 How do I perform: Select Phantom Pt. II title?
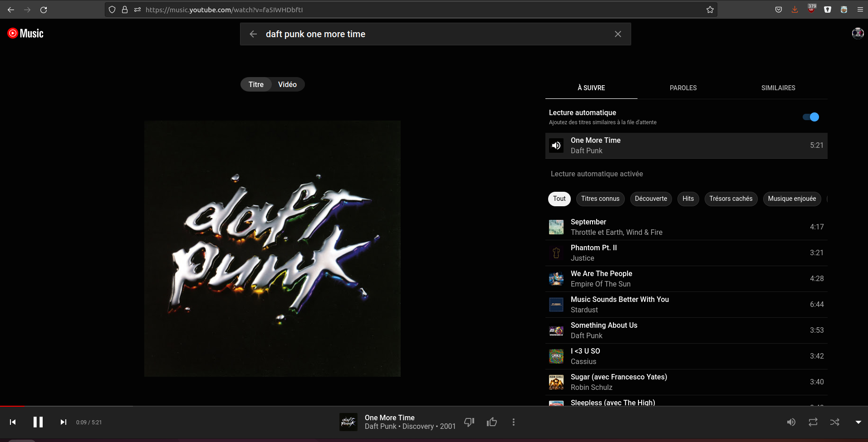(x=593, y=248)
